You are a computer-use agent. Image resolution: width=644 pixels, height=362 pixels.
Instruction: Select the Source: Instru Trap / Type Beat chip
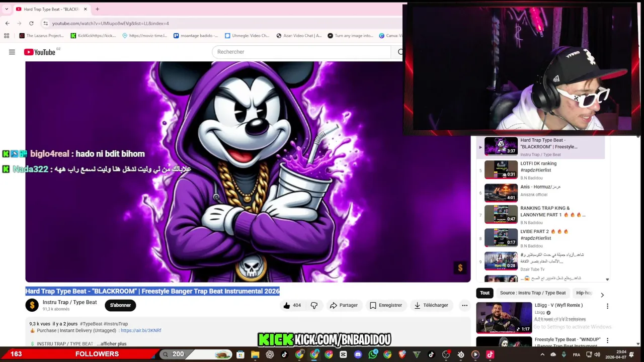(x=533, y=293)
